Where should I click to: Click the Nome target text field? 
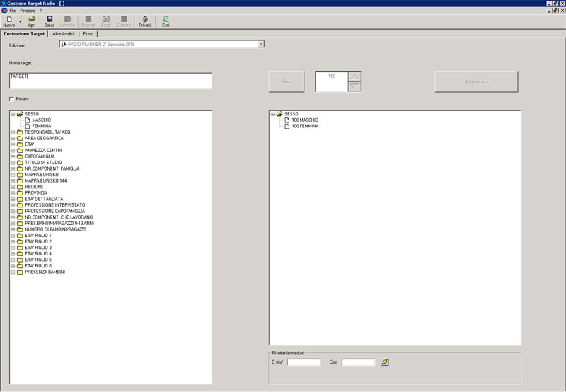[110, 81]
